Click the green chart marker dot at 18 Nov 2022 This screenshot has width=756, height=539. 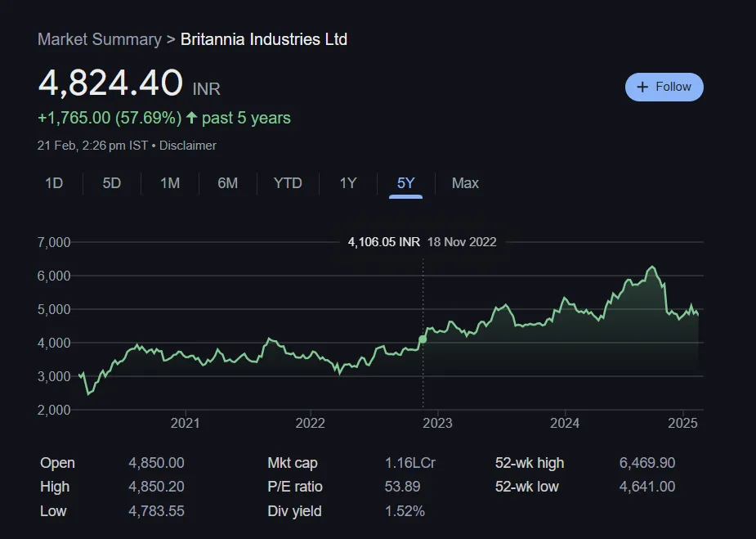click(423, 339)
